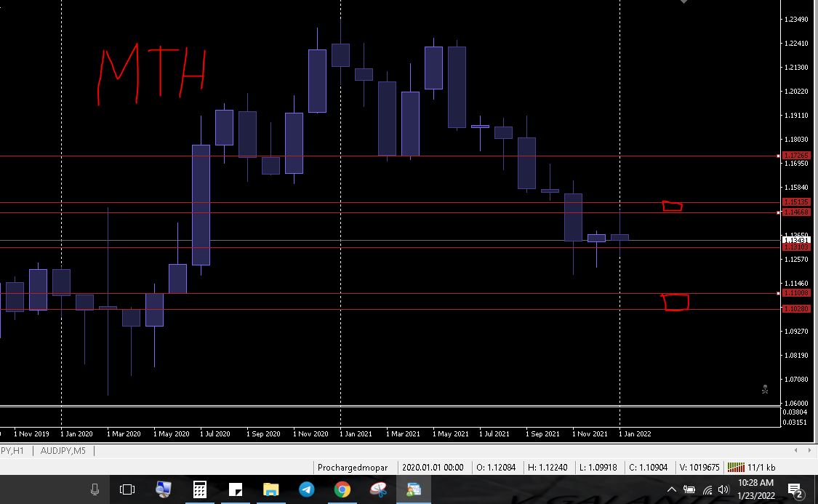
Task: Click the 1 Nov 2019 time axis label
Action: click(x=31, y=433)
